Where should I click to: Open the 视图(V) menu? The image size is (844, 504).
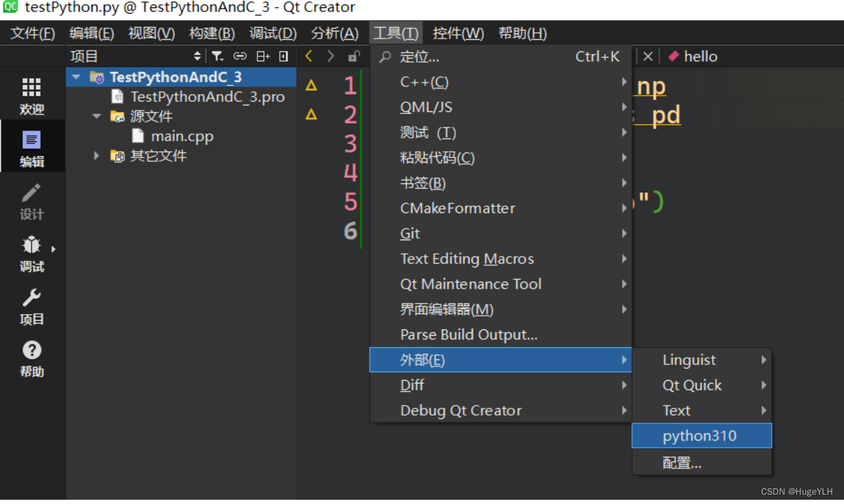tap(151, 34)
